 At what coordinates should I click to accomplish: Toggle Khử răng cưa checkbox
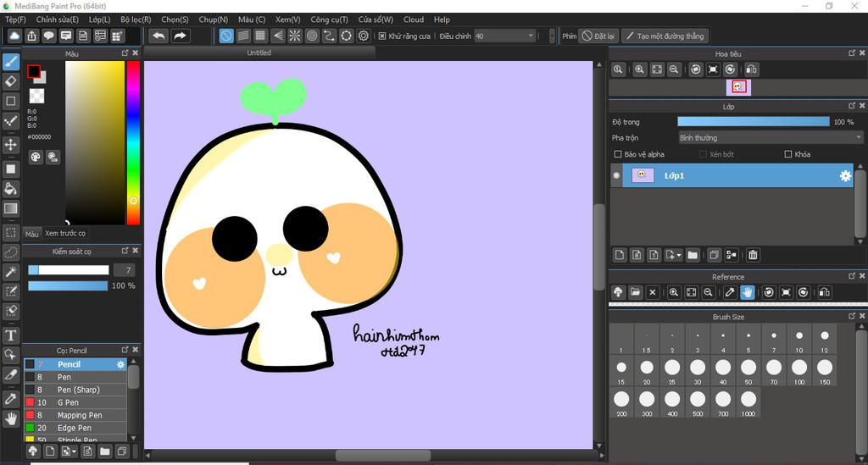click(x=382, y=36)
